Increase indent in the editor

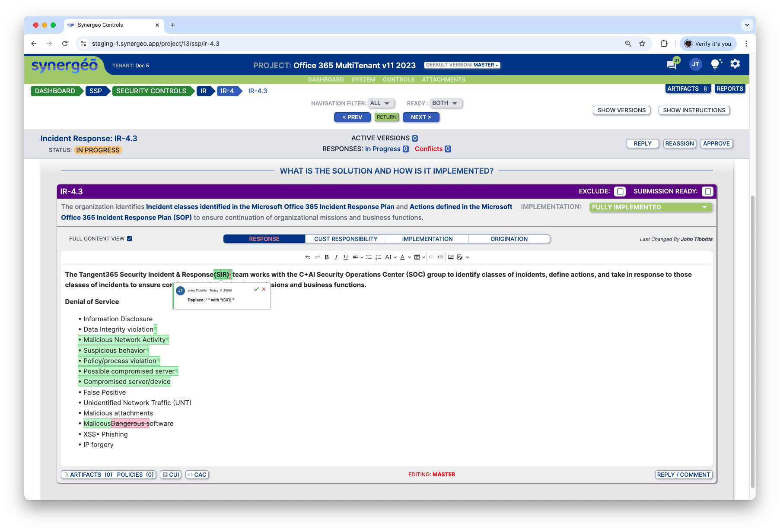pos(441,257)
